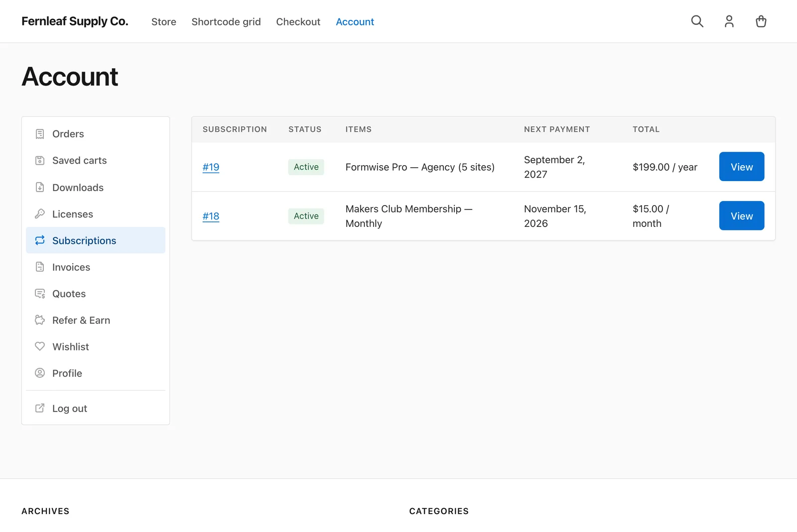Open the Profile sidebar label
The image size is (797, 532).
click(67, 373)
